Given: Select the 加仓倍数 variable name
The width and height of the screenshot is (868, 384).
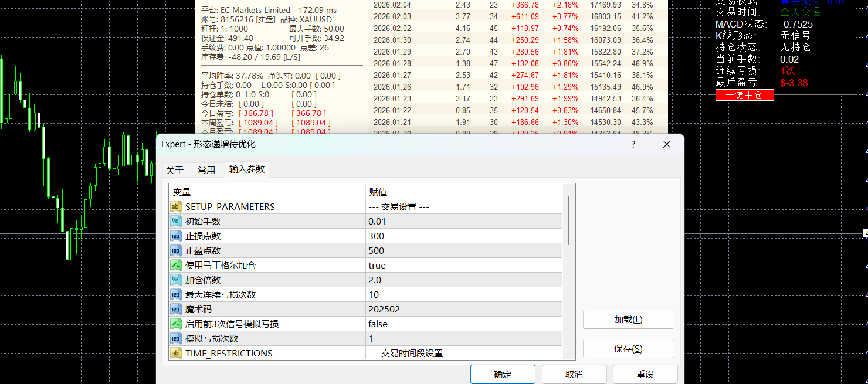Looking at the screenshot, I should pos(203,280).
